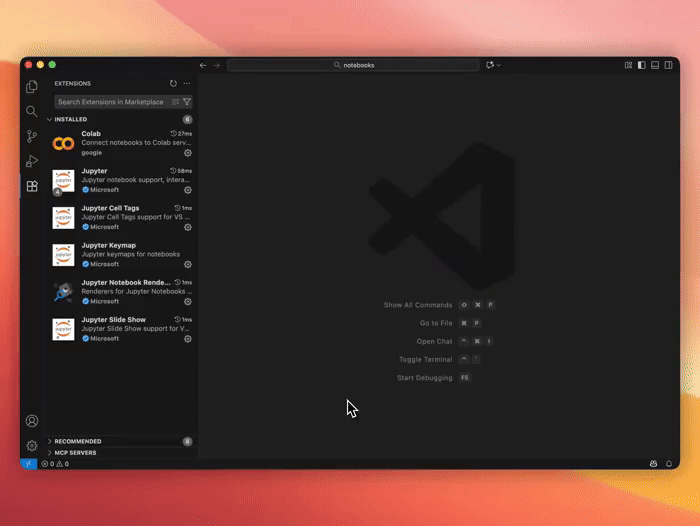
Task: Toggle the primary side bar
Action: 642,65
